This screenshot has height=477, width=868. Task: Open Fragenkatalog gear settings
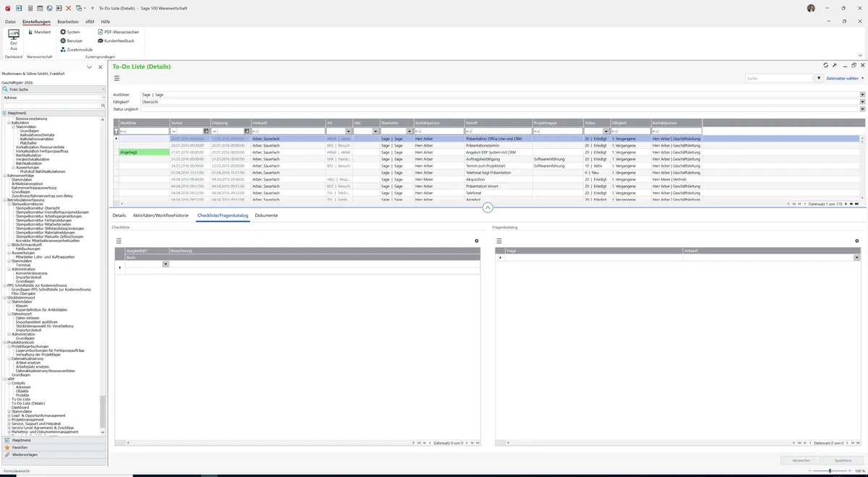tap(857, 241)
